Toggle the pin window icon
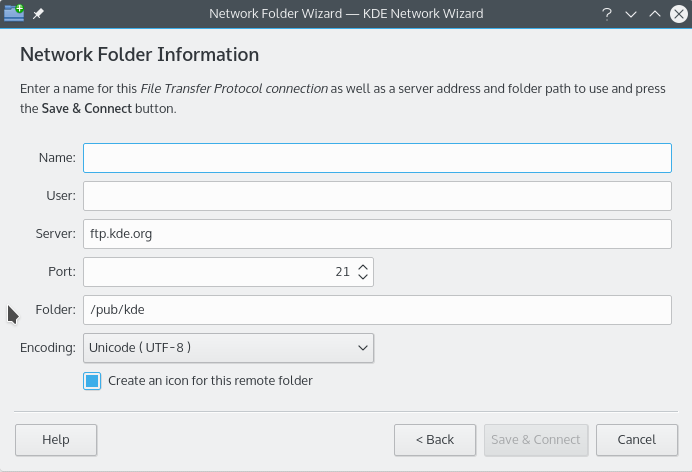 (39, 15)
